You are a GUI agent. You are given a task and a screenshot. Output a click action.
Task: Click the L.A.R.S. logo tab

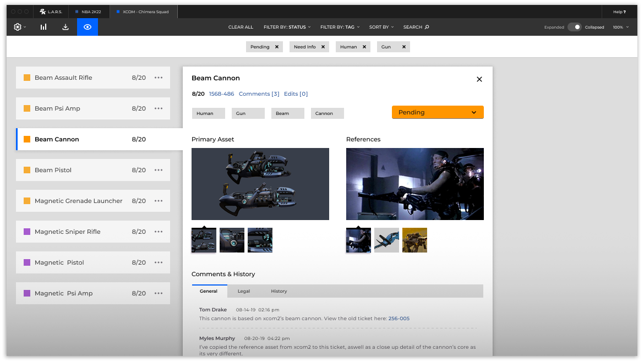pos(51,12)
